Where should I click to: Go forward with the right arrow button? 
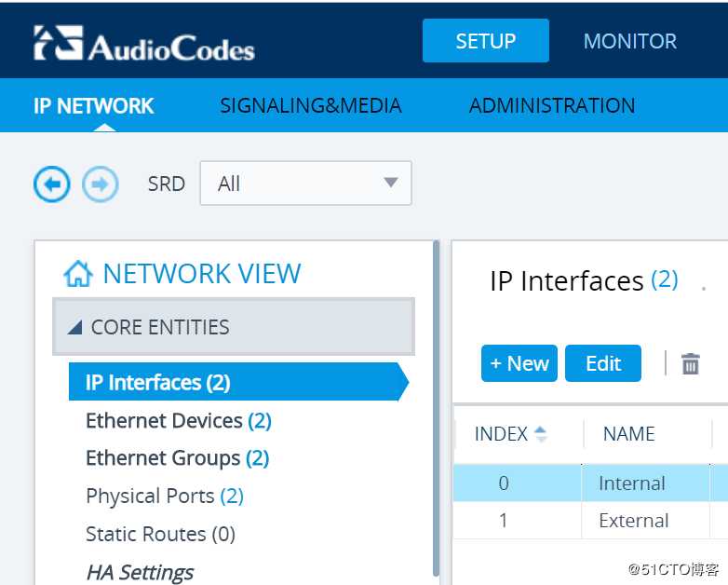101,184
